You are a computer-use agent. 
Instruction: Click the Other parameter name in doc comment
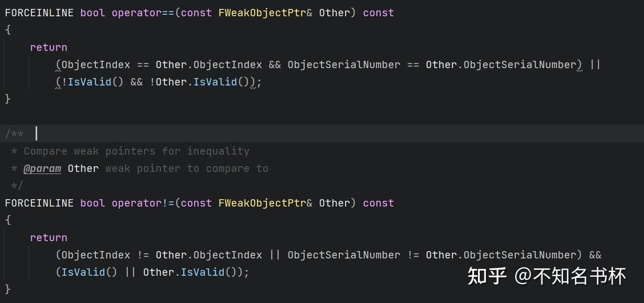click(83, 168)
